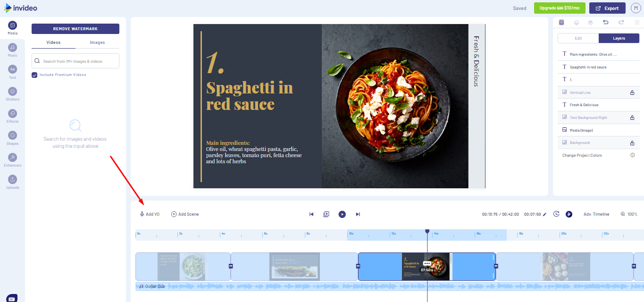Click the Add VO microphone icon

[x=142, y=214]
